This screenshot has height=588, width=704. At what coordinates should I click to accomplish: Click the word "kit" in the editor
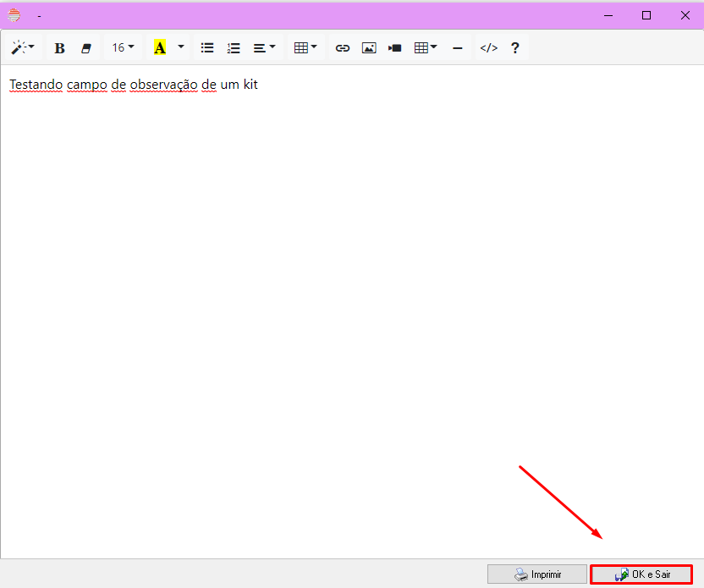250,85
